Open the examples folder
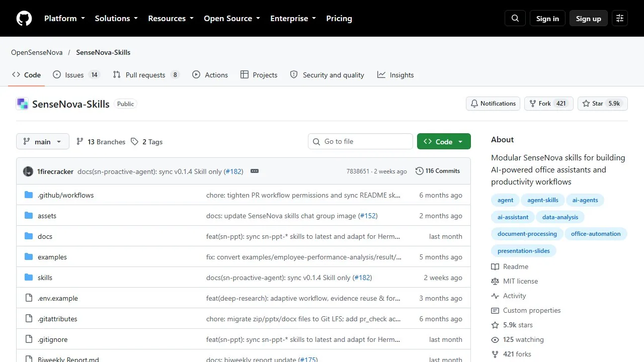The image size is (644, 362). pyautogui.click(x=52, y=257)
